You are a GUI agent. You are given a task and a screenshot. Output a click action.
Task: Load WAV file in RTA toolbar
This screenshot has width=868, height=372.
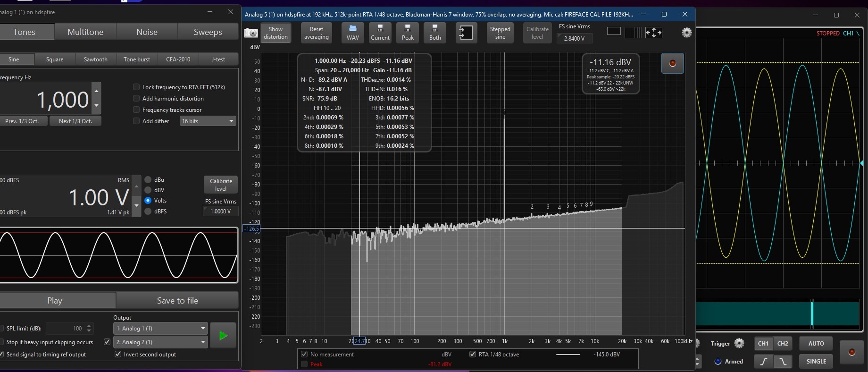coord(353,33)
